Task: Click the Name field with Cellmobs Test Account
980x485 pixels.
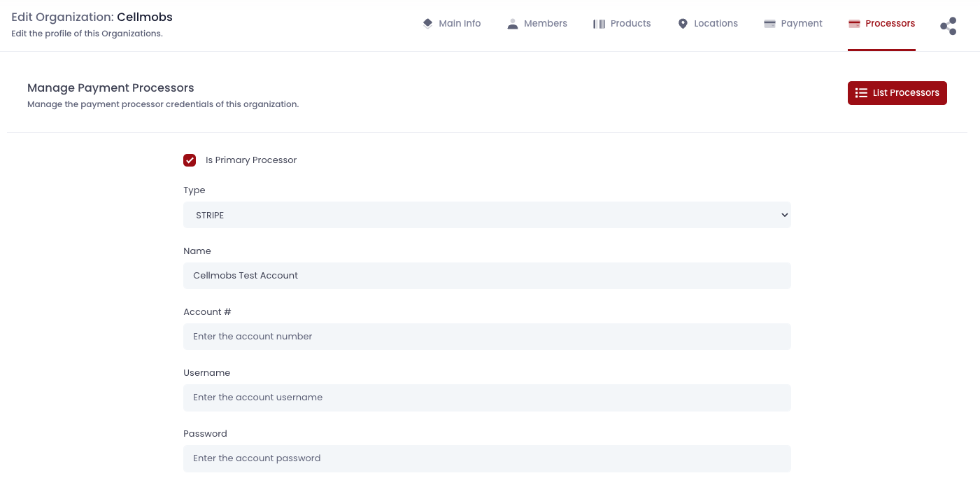Action: 487,276
